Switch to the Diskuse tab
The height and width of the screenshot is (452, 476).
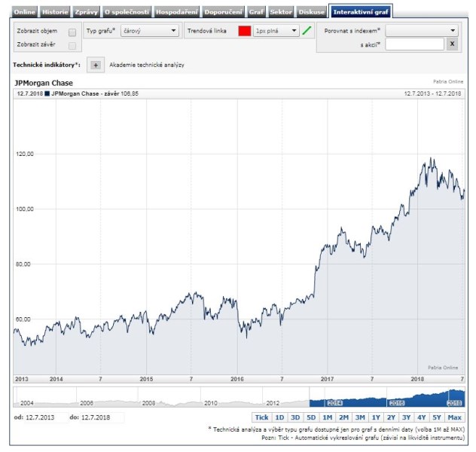pos(312,12)
